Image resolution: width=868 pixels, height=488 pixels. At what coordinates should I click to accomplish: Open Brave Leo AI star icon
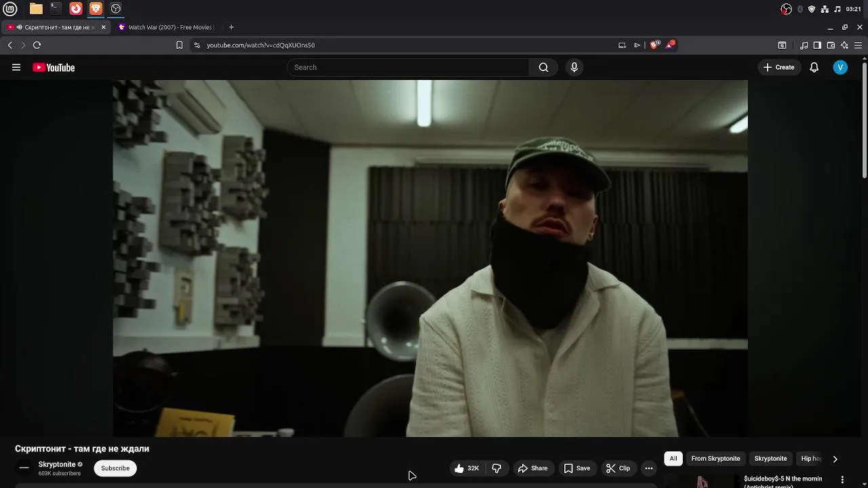coord(844,45)
